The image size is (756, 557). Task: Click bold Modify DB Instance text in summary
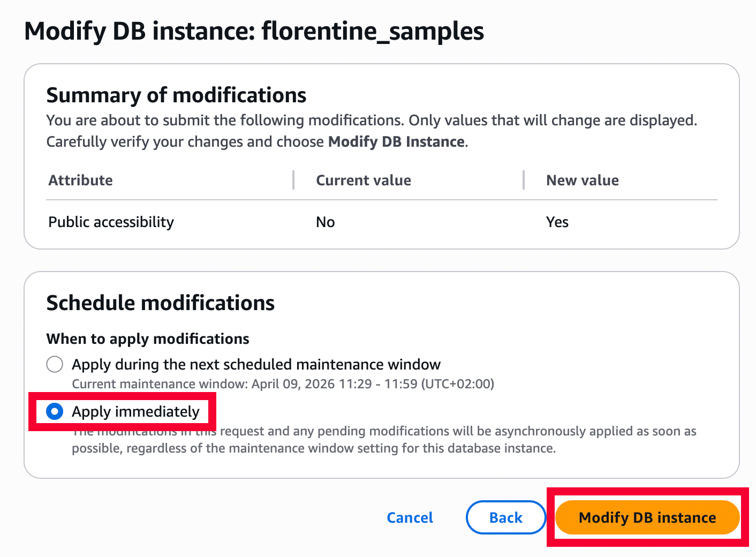click(396, 142)
